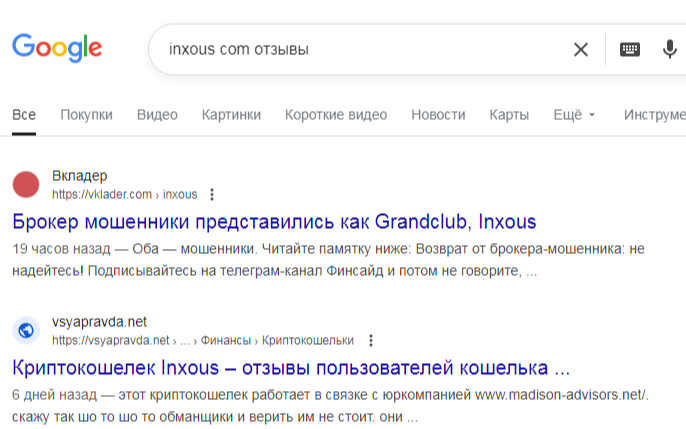Open result 'Брокер мошенники представились как Grandclub, Inxous'
686x429 pixels.
pyautogui.click(x=274, y=221)
